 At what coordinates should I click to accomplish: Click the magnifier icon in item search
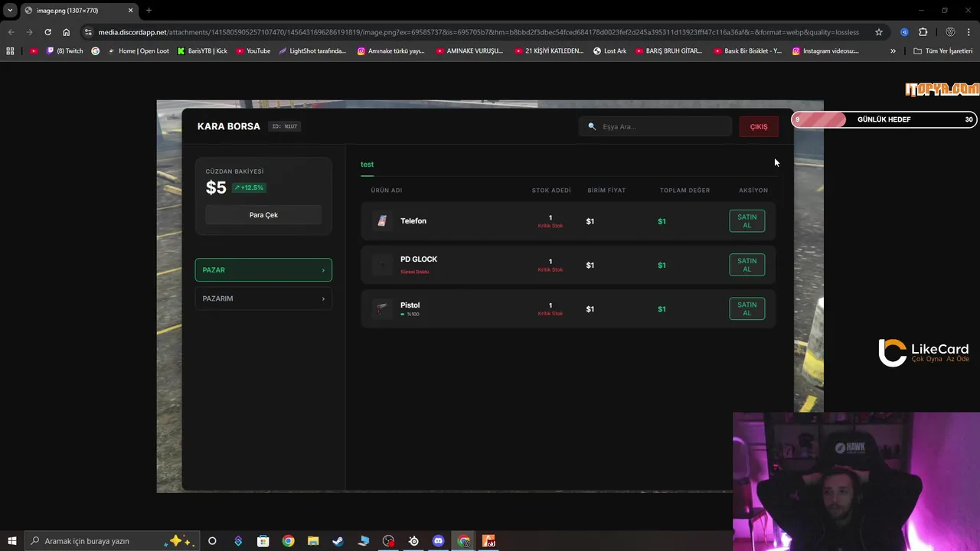[592, 126]
